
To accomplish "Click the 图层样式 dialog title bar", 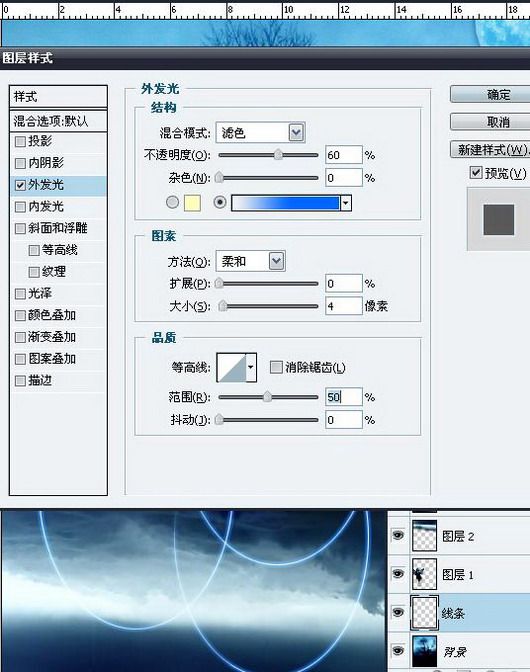I will click(265, 58).
